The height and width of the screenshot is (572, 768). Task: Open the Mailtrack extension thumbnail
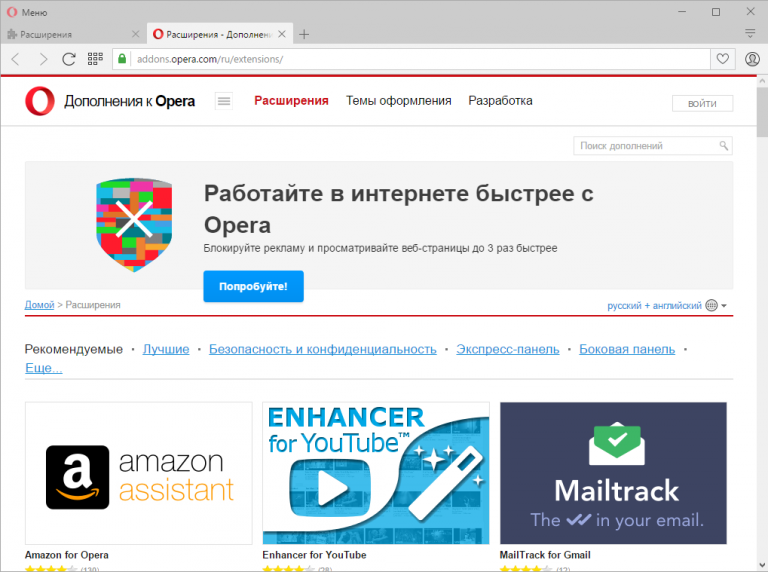(613, 473)
